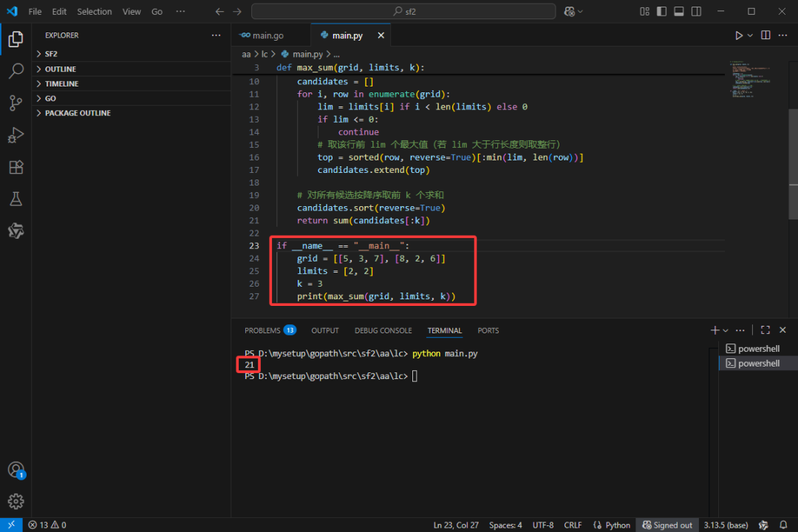Open the Search view in activity bar
Viewport: 798px width, 532px height.
(x=16, y=72)
